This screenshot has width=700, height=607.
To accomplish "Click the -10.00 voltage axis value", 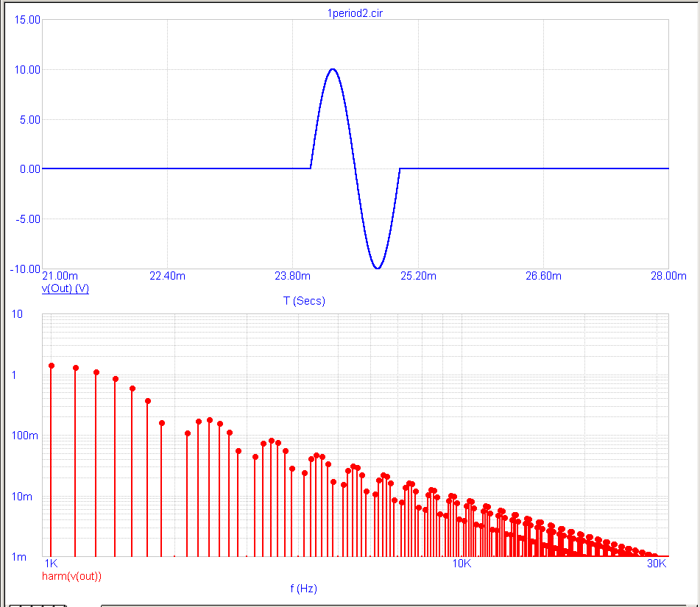I will click(x=25, y=269).
